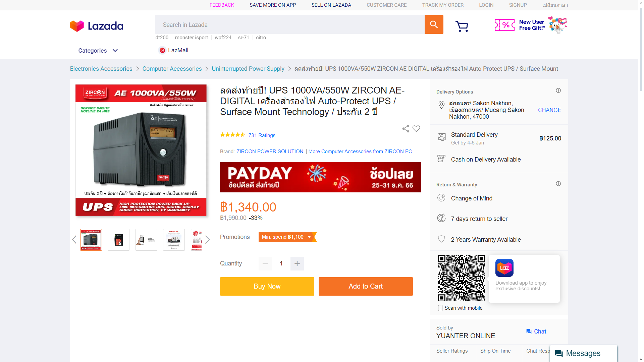Open CUSTOMER CARE menu
Screen dimensions: 644x362
coord(386,5)
